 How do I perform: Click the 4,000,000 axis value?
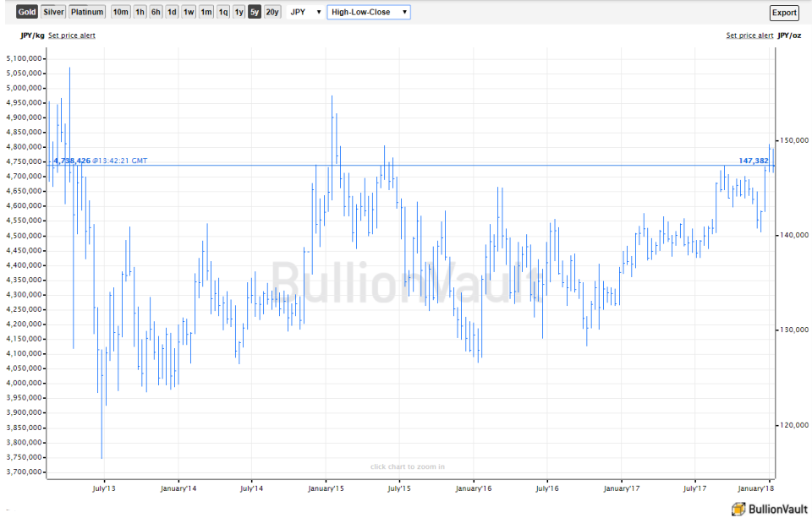click(24, 383)
